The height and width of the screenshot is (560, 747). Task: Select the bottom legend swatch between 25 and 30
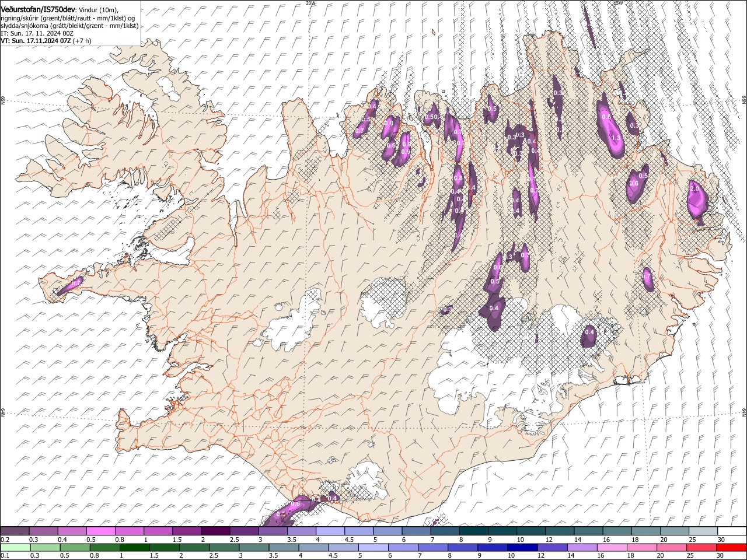[x=701, y=548]
